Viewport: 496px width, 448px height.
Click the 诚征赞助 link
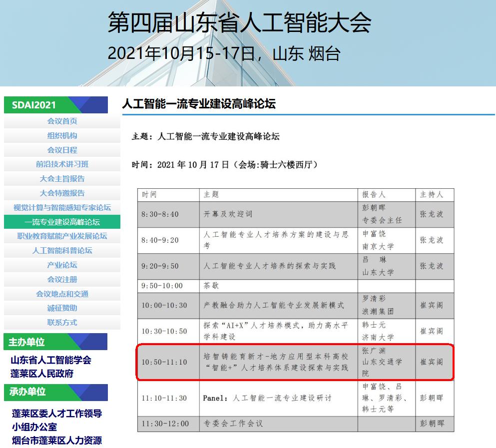tap(62, 308)
